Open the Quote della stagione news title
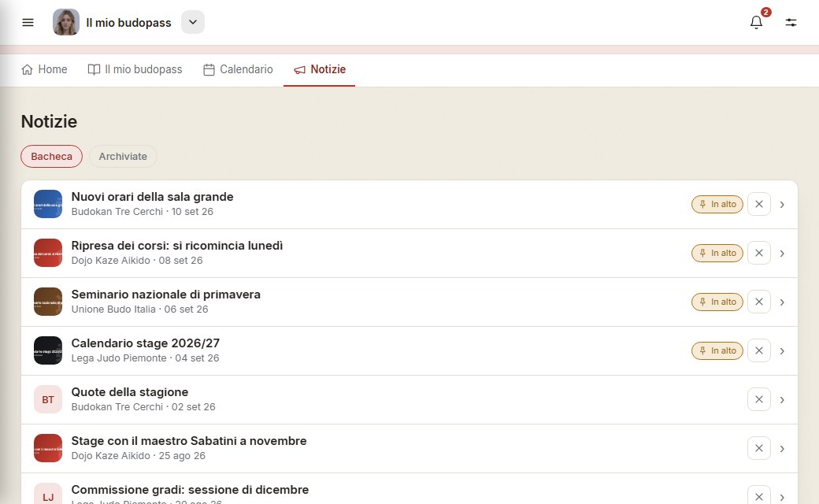The height and width of the screenshot is (504, 819). 129,392
